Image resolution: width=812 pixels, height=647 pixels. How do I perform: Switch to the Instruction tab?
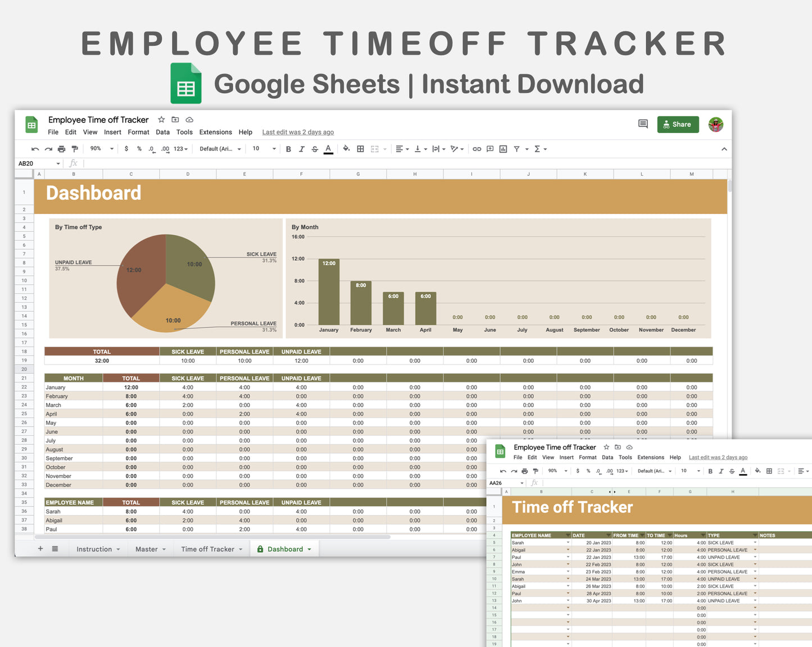pyautogui.click(x=94, y=549)
